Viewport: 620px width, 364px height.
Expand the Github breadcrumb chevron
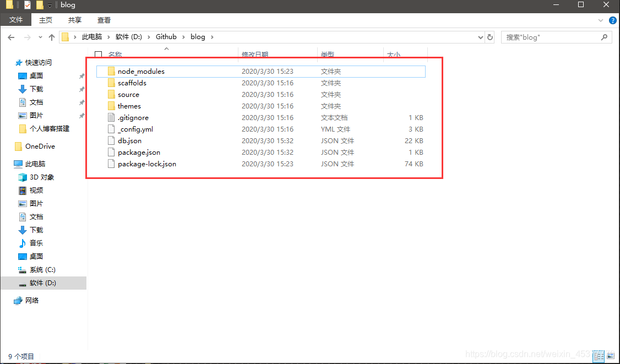[x=183, y=37]
